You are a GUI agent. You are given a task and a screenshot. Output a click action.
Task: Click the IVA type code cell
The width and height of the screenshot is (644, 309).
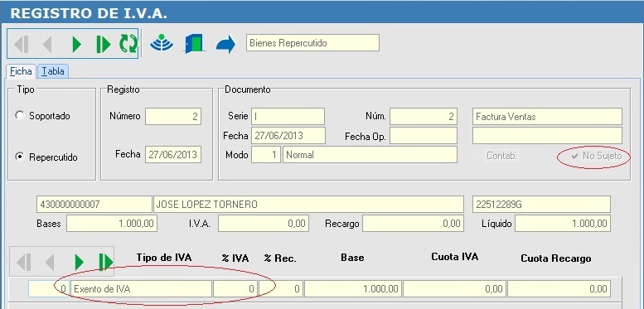49,289
